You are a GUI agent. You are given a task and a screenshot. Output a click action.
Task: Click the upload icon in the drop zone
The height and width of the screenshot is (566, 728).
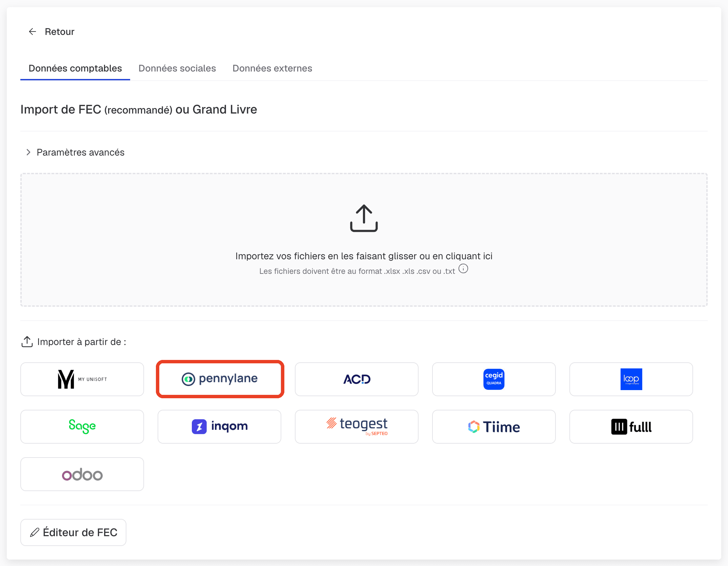pyautogui.click(x=364, y=218)
